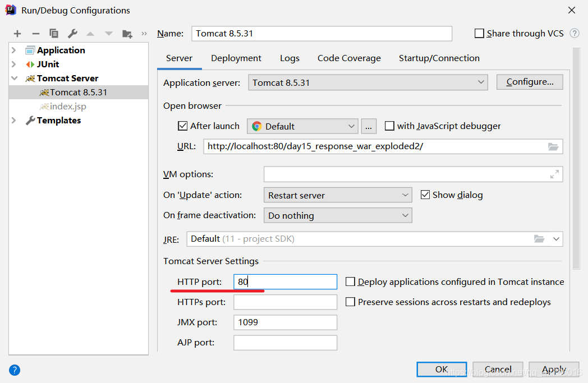Click the JMX port field

tap(285, 322)
